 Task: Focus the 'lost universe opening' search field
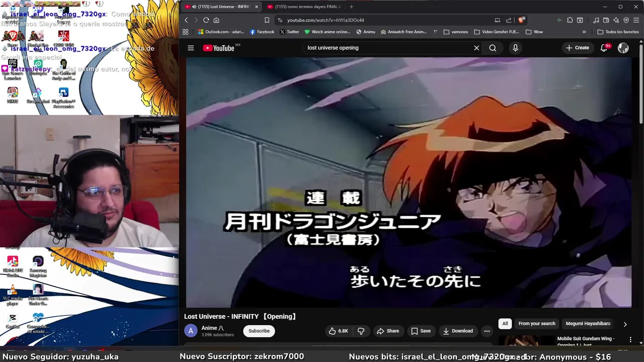point(387,48)
